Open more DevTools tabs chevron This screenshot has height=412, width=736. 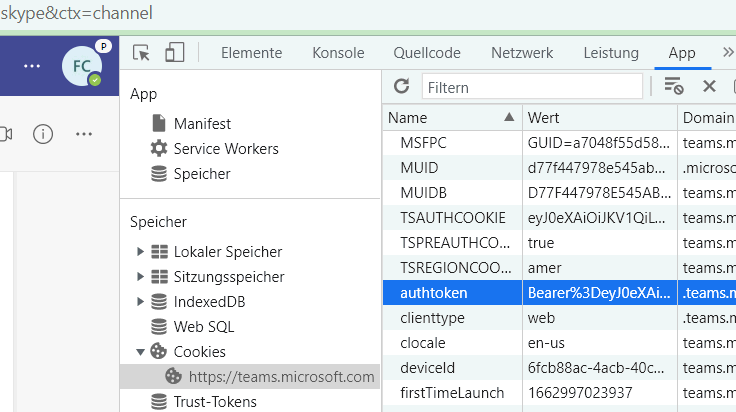tap(728, 52)
